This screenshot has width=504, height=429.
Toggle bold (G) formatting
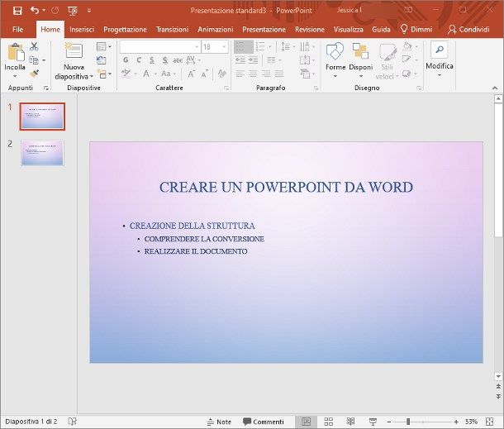click(x=126, y=60)
